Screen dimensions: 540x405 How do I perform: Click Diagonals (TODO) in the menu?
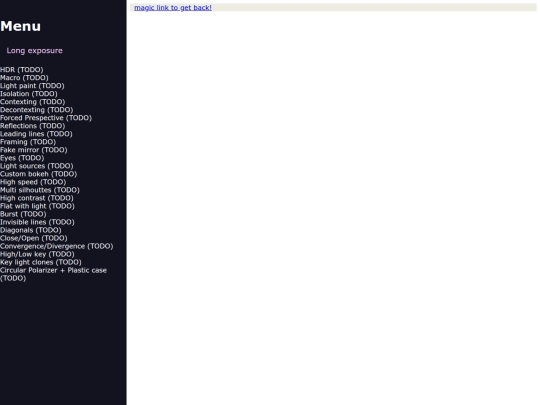31,230
